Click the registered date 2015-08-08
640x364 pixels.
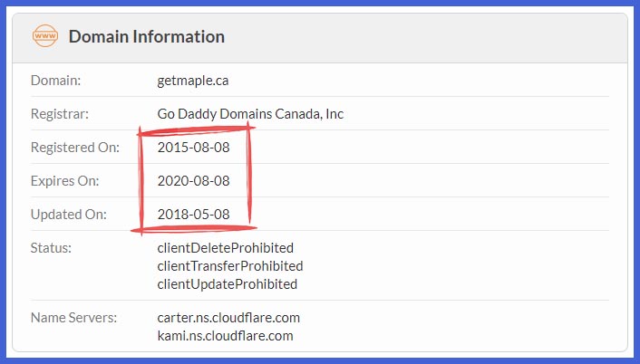193,148
